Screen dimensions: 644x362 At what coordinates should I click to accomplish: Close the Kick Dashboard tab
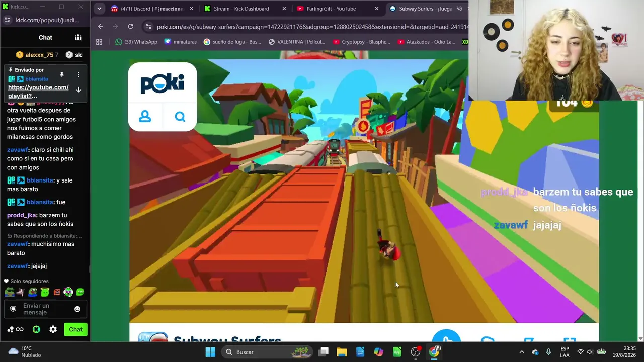pos(284,9)
